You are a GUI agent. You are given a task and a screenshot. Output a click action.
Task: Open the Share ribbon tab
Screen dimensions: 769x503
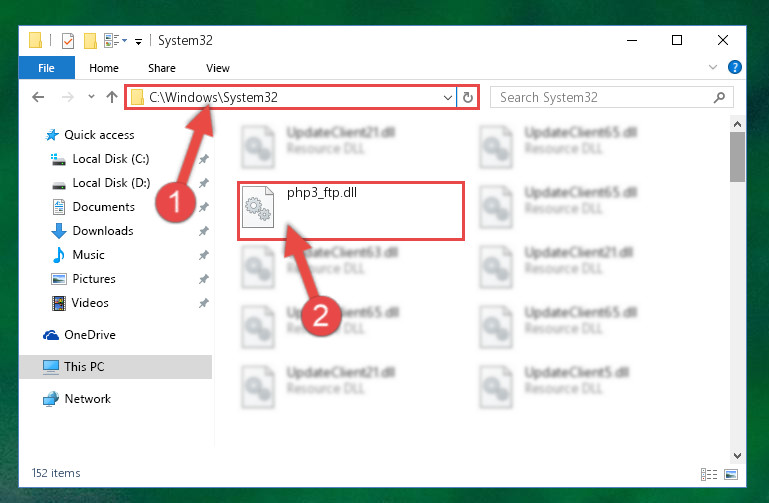coord(161,68)
